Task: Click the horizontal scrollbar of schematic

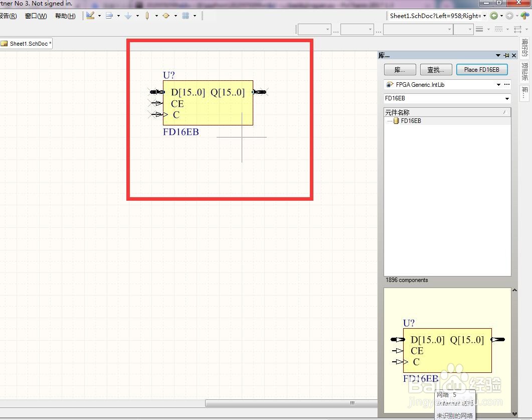Action: coord(291,403)
